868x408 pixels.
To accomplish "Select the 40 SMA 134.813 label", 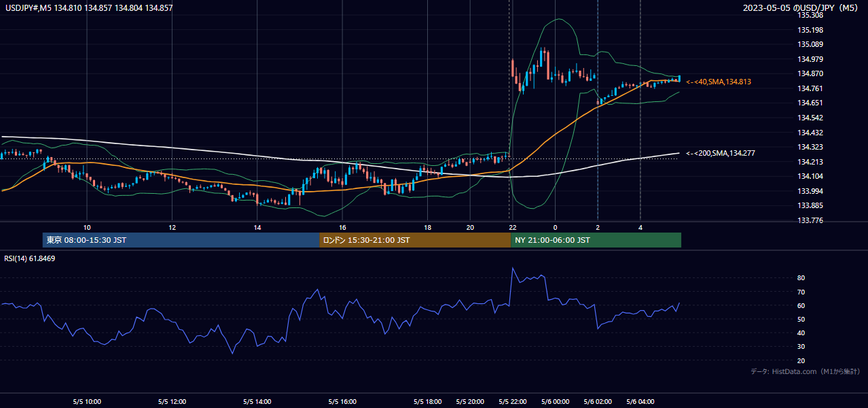I will 719,82.
